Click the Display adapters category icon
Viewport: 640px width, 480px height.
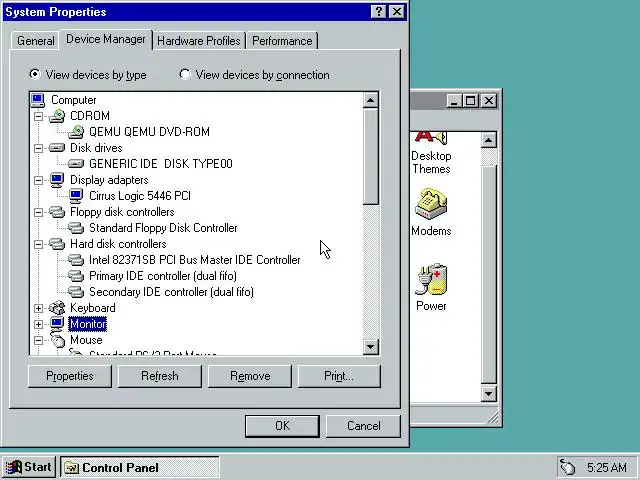click(x=57, y=180)
